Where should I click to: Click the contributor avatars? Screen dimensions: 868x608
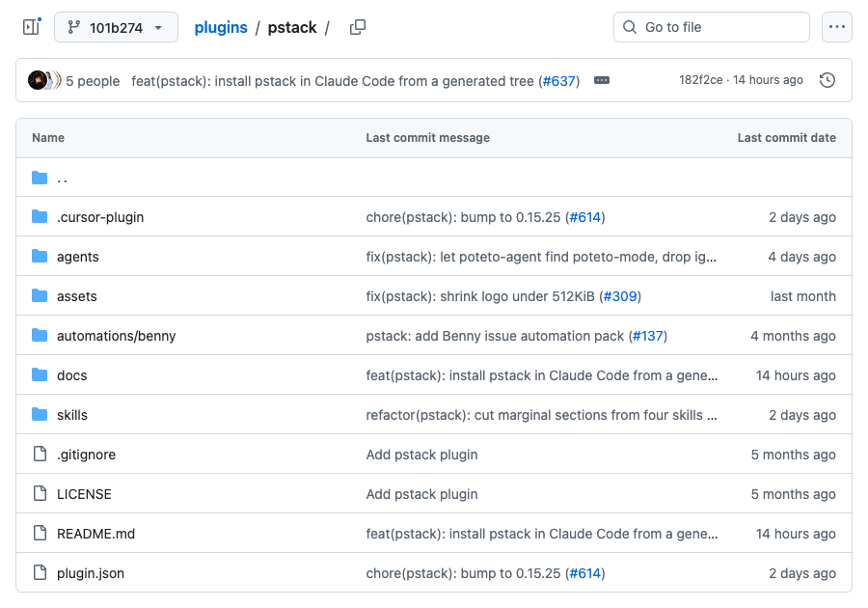click(45, 80)
